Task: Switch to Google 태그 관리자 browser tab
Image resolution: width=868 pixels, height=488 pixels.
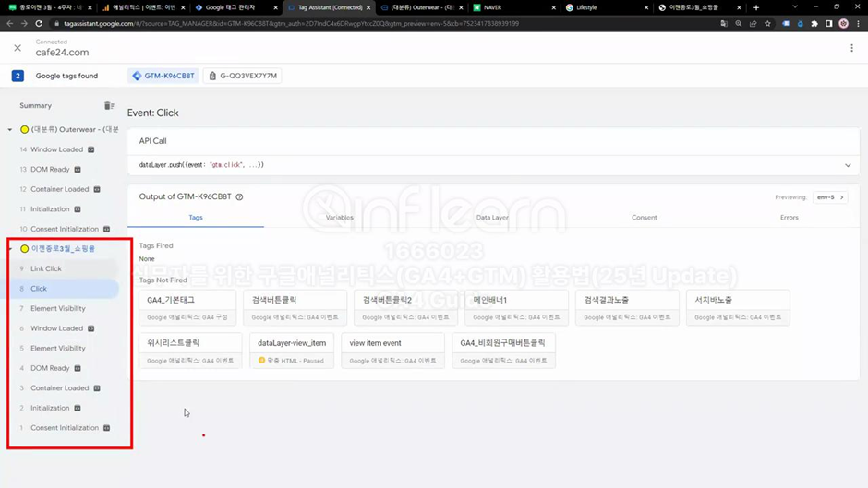Action: [x=230, y=7]
